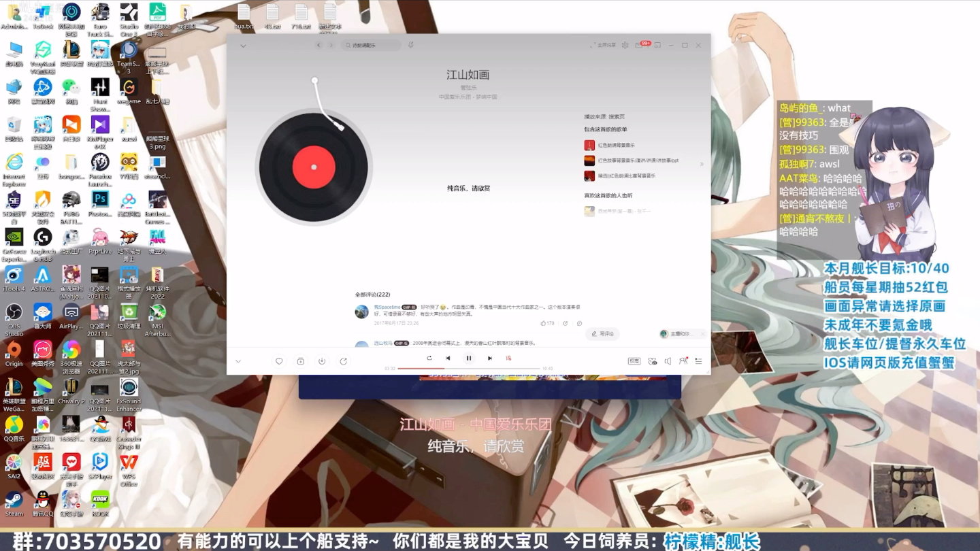Download the current song
The height and width of the screenshot is (551, 980).
pyautogui.click(x=322, y=361)
